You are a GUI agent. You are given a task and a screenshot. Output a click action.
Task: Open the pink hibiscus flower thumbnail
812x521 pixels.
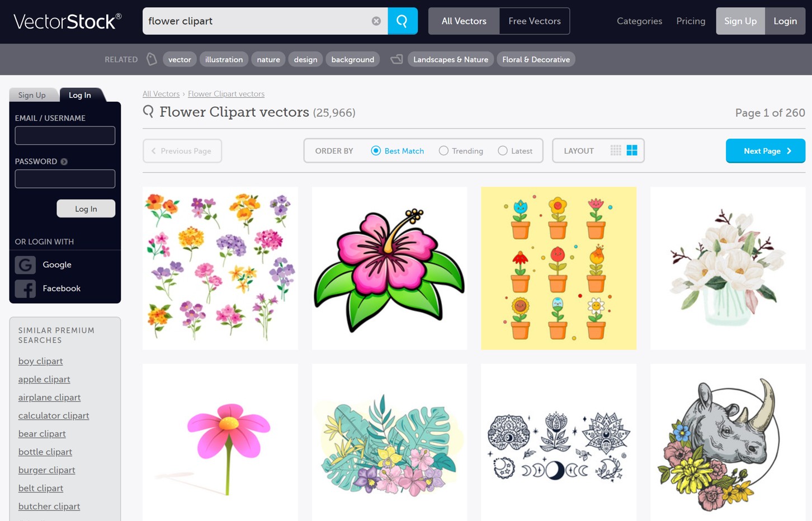pyautogui.click(x=390, y=268)
